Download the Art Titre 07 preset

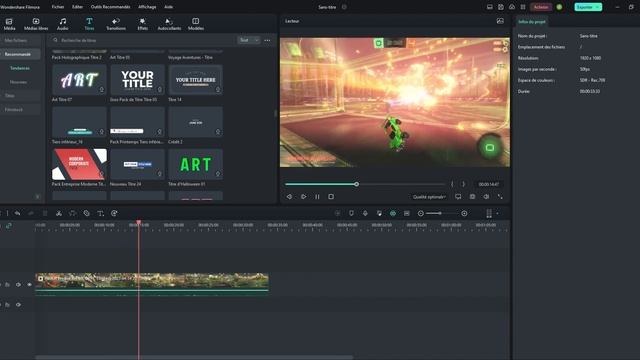coord(102,90)
